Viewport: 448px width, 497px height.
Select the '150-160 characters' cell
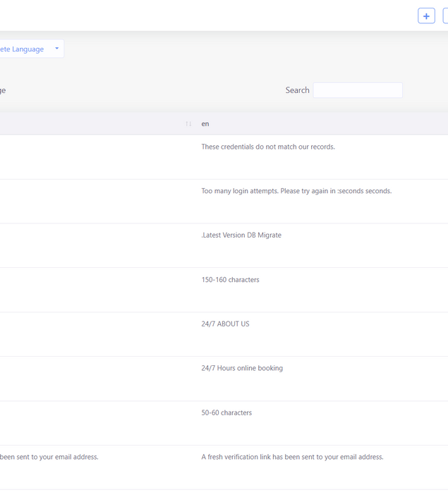230,280
